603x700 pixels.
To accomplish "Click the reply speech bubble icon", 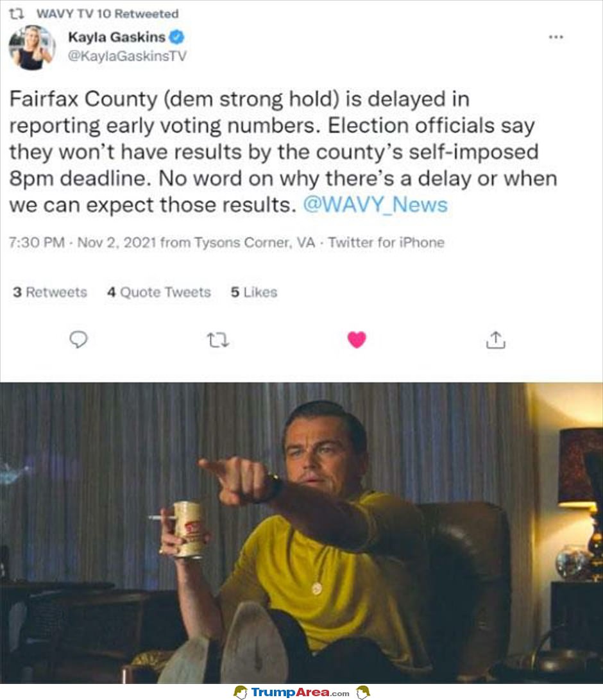I will (78, 339).
